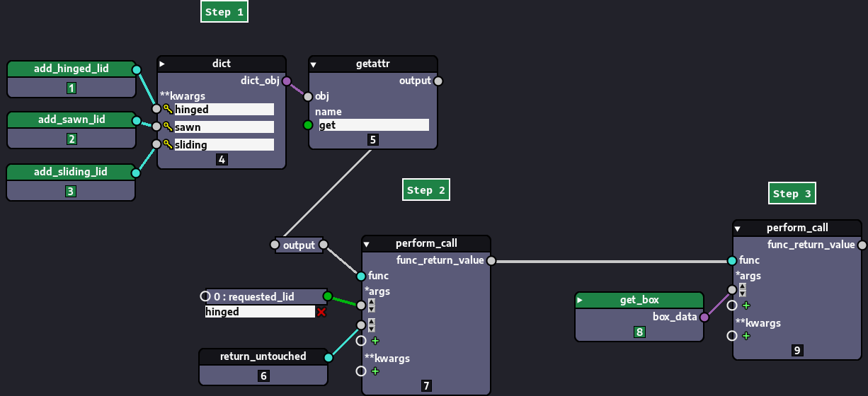
Task: Select the Step 1 label
Action: click(x=224, y=12)
